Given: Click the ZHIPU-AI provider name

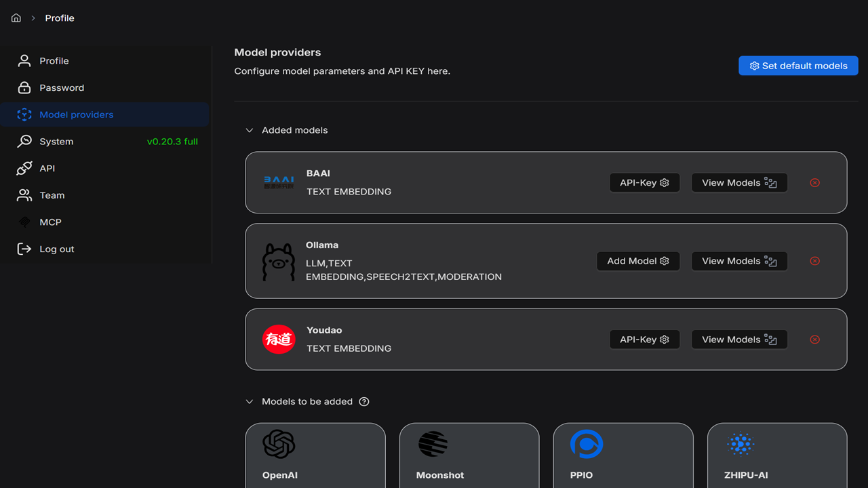Looking at the screenshot, I should 746,475.
